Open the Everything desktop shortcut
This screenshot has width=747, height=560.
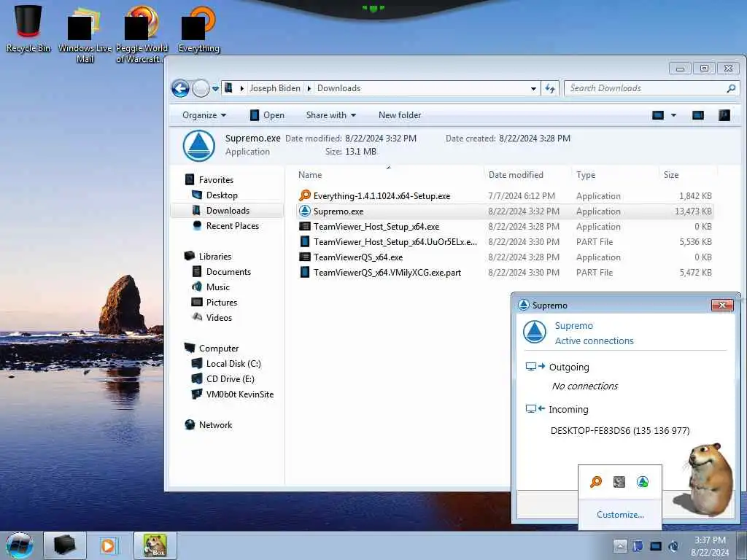(198, 29)
